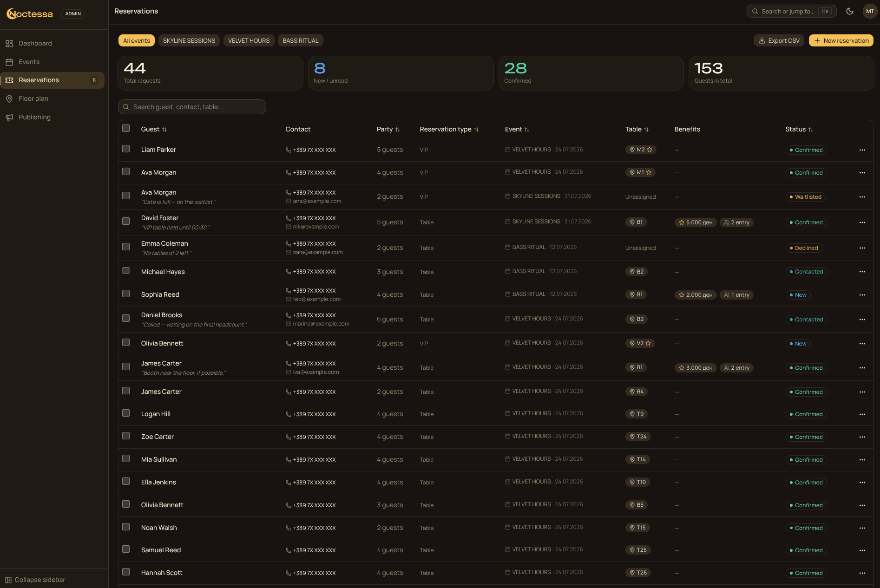Open actions menu for David Foster

click(862, 222)
